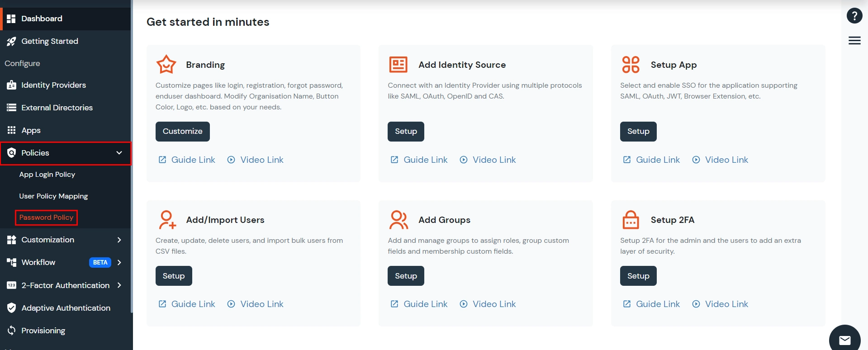868x350 pixels.
Task: Collapse the Policies chevron
Action: click(x=119, y=153)
